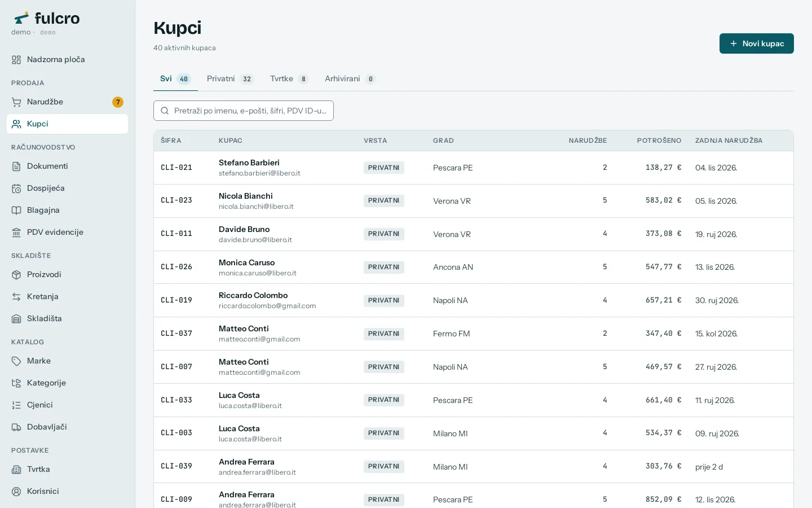Click the Kretanja arrows icon
Image resolution: width=812 pixels, height=508 pixels.
(x=16, y=297)
